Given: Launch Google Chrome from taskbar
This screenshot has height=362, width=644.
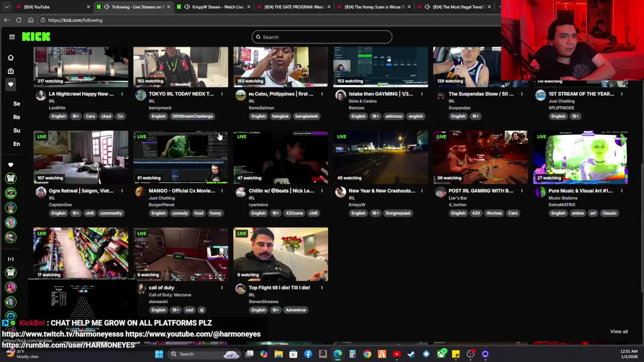Looking at the screenshot, I should (x=367, y=354).
